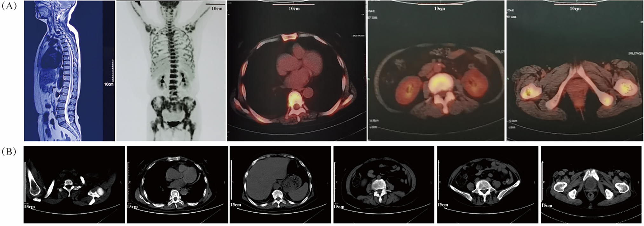644x226 pixels.
Task: Open the CT chest slice showing the heart
Action: 177,185
